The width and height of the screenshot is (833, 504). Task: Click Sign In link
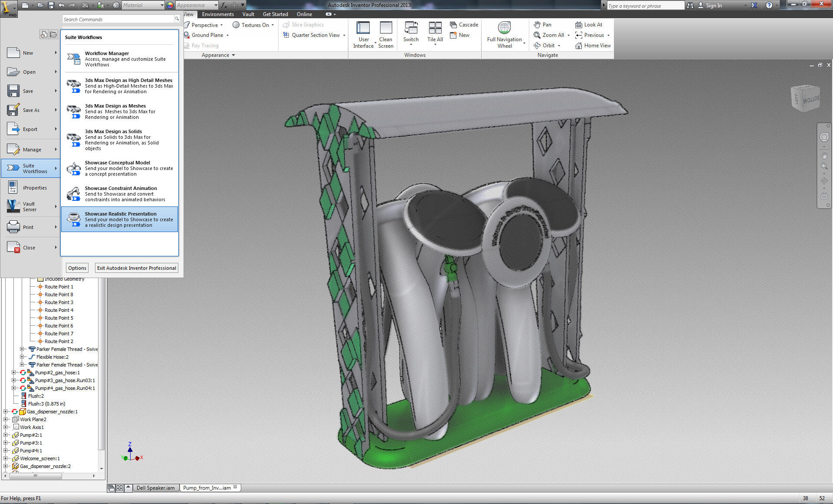tap(714, 5)
